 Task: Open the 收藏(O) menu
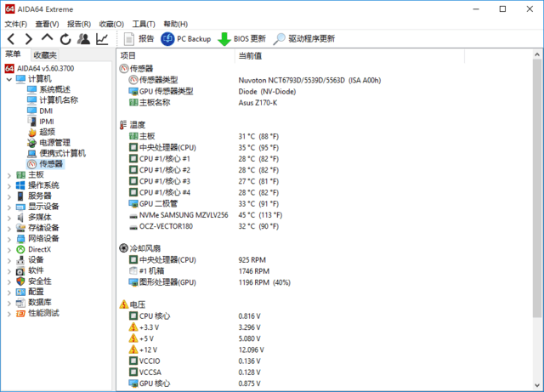(x=111, y=24)
